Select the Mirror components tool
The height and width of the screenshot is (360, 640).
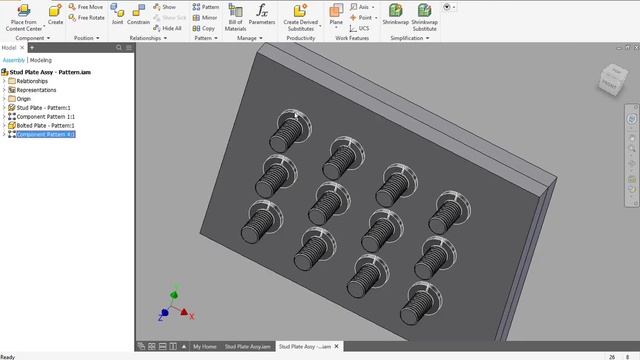pos(205,18)
